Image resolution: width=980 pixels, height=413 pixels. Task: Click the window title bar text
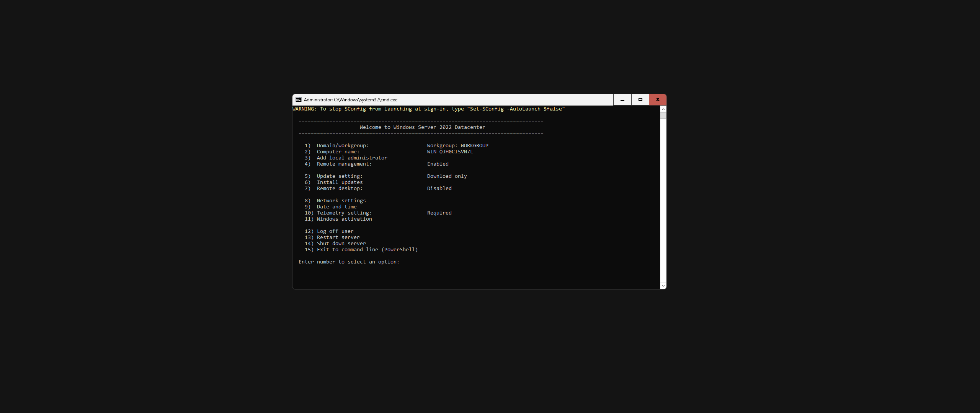[x=350, y=100]
